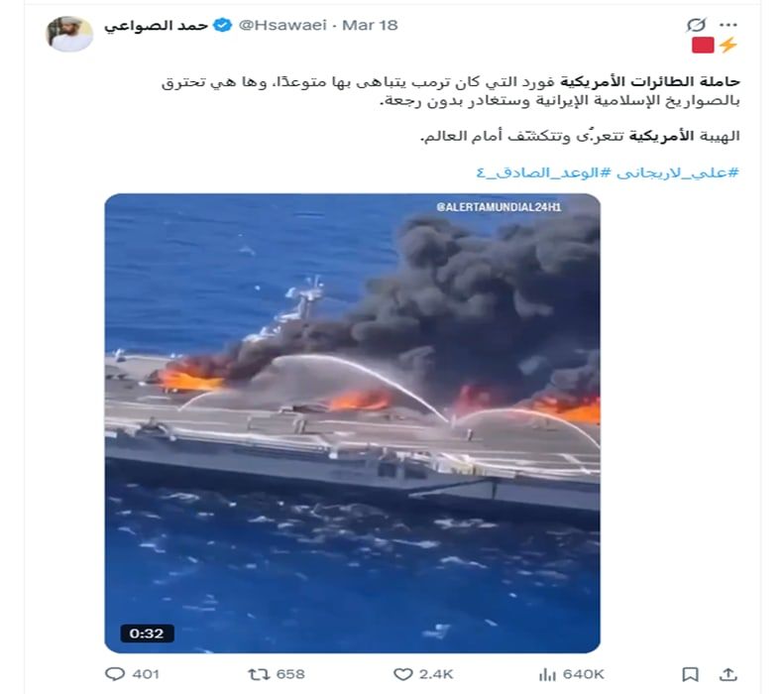Click the 2.4K likes count
Viewport: 784px width, 694px height.
tap(436, 674)
